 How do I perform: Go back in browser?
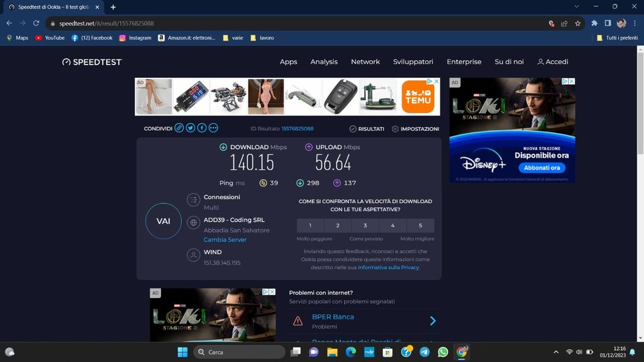click(x=9, y=23)
